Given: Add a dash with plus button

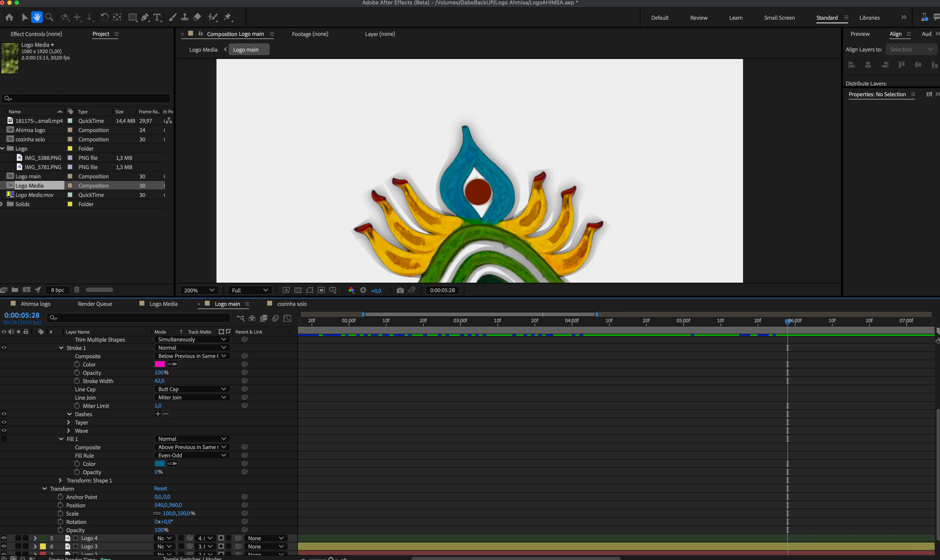Looking at the screenshot, I should tap(158, 414).
